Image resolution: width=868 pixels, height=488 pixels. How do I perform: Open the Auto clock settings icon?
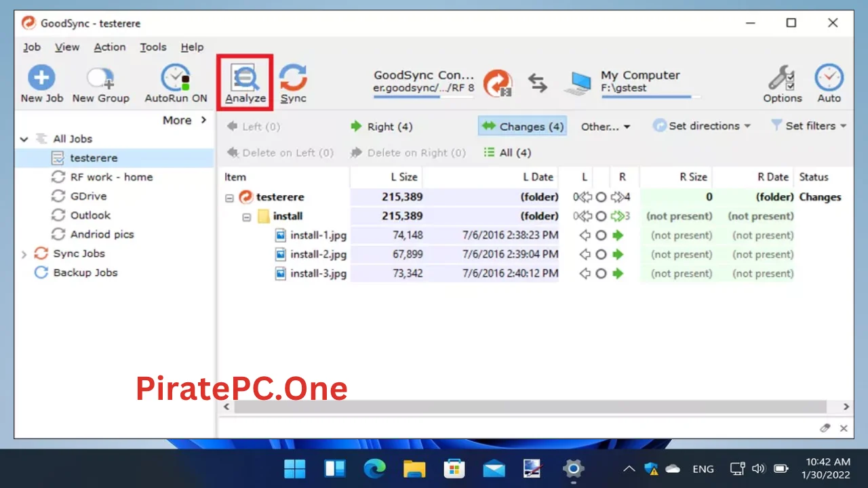coord(829,79)
